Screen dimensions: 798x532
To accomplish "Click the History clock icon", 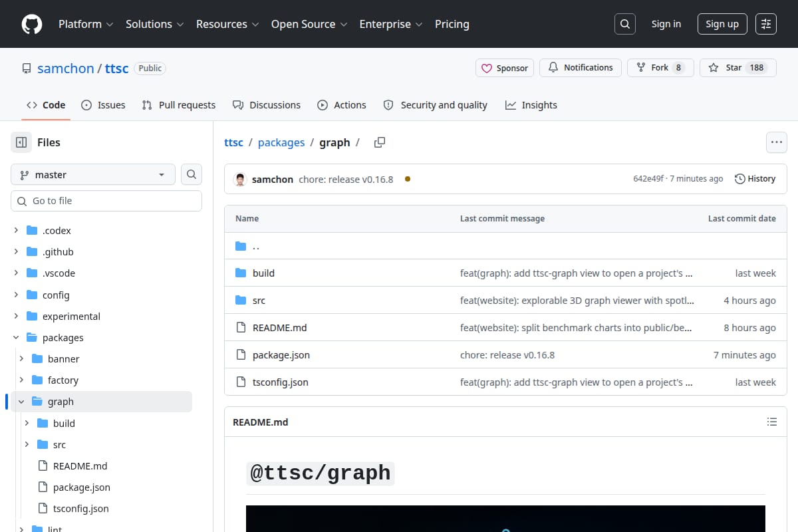I will tap(739, 179).
